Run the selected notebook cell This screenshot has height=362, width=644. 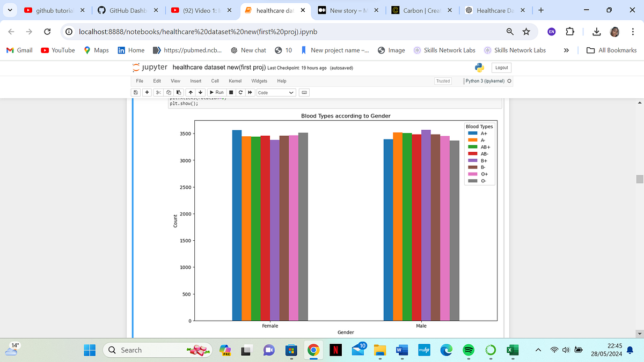click(x=216, y=92)
